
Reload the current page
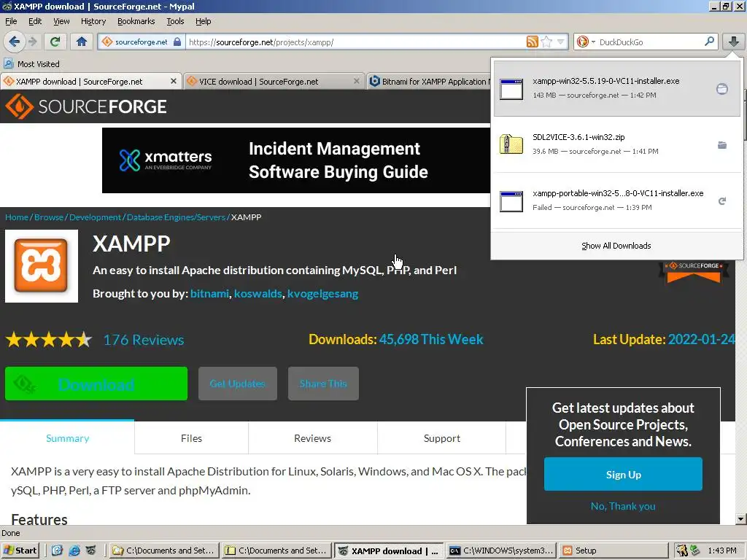click(x=55, y=42)
